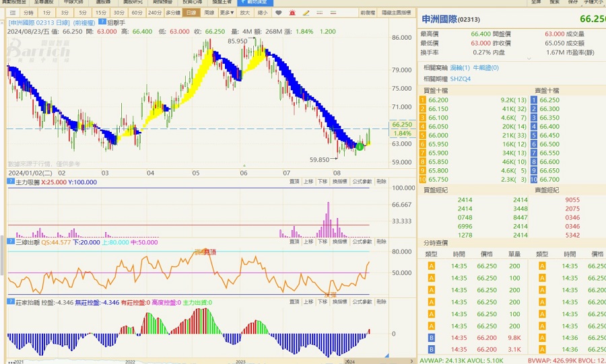Image resolution: width=606 pixels, height=364 pixels.
Task: Switch to the 周線 weekly chart tab
Action: 209,13
